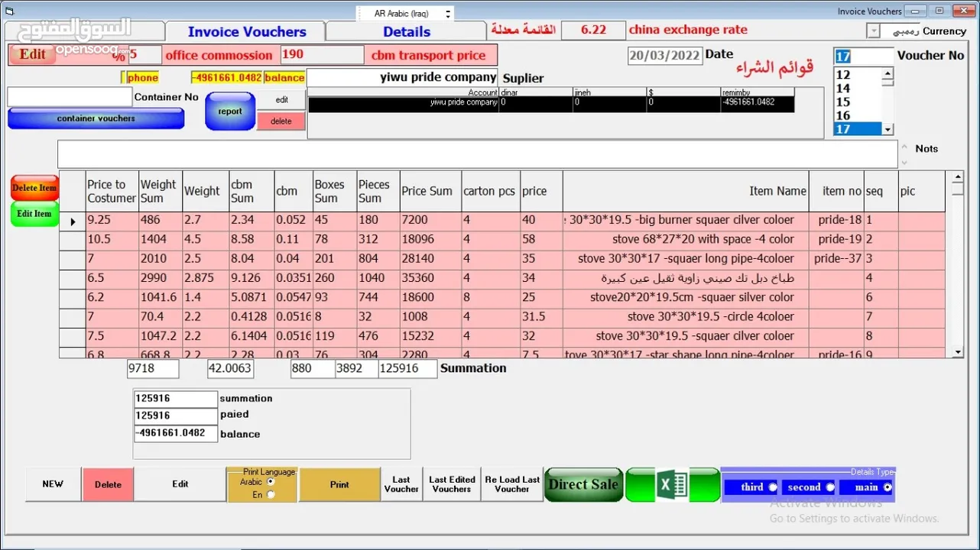This screenshot has height=550, width=980.
Task: Open the yiwu pride company Suplier combo box
Action: coord(402,77)
